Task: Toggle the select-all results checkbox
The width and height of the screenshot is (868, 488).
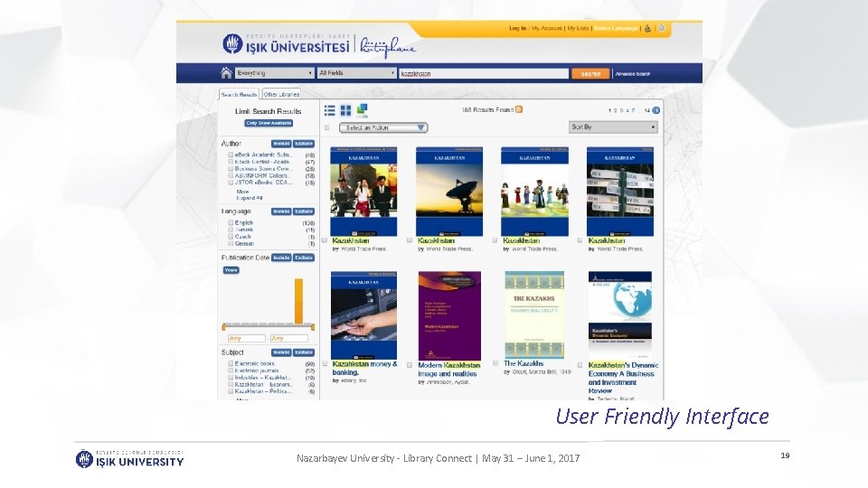Action: pyautogui.click(x=327, y=127)
